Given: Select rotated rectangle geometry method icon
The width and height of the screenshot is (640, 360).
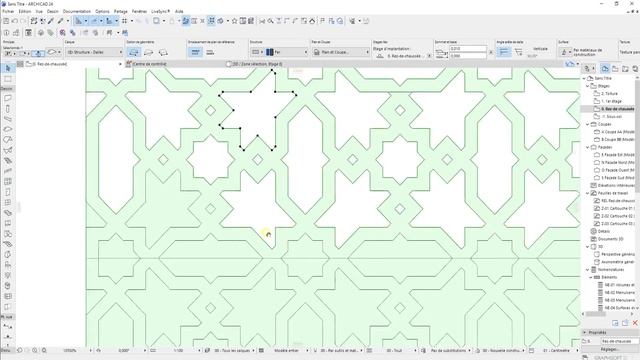Looking at the screenshot, I should click(x=163, y=52).
